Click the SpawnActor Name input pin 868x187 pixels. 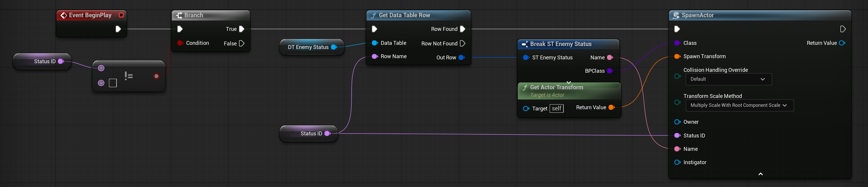pos(677,149)
